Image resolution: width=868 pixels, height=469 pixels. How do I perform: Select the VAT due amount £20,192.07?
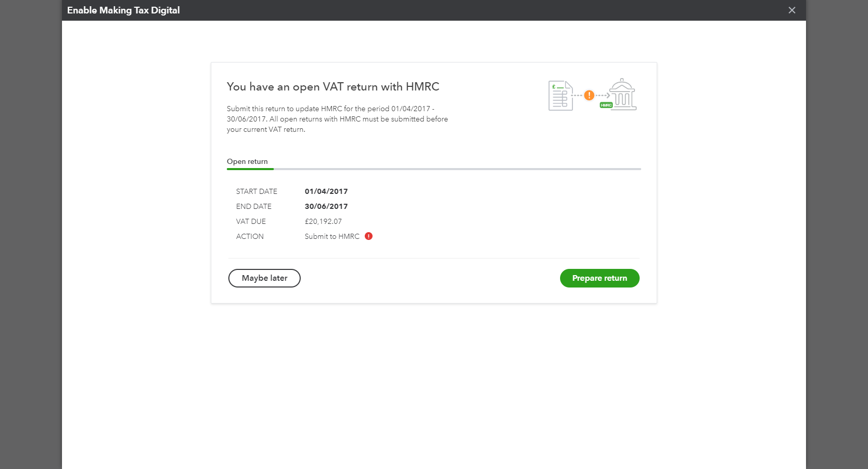323,221
